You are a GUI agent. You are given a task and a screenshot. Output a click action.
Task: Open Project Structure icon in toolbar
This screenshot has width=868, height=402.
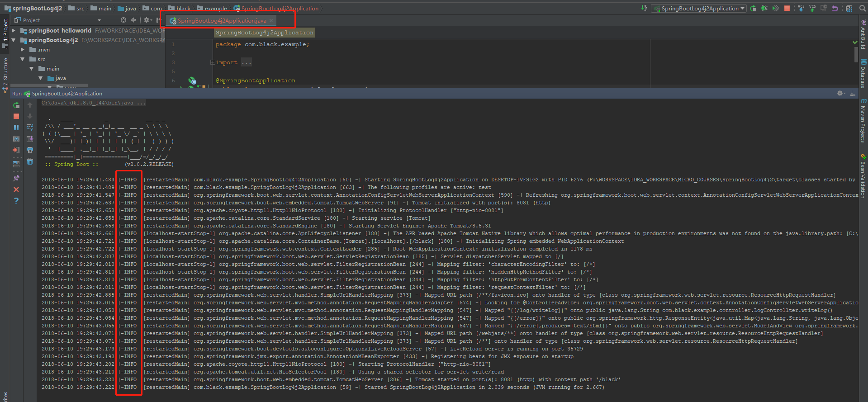coord(849,8)
